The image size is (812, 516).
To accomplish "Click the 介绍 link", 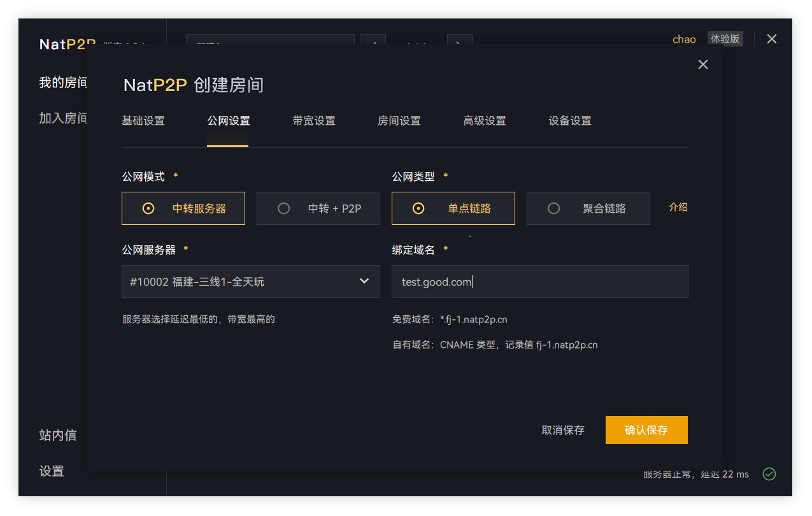I will pos(678,207).
